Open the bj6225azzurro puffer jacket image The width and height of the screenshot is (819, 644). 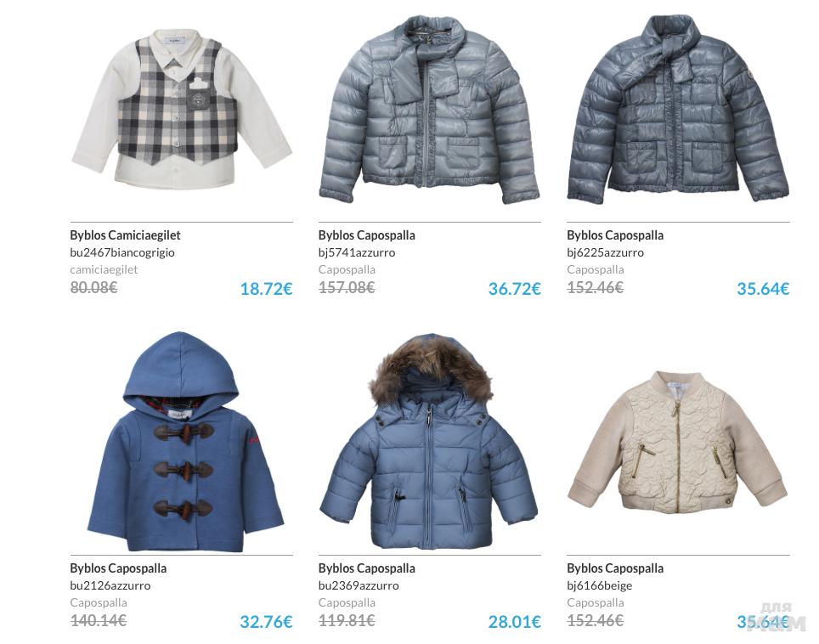677,109
